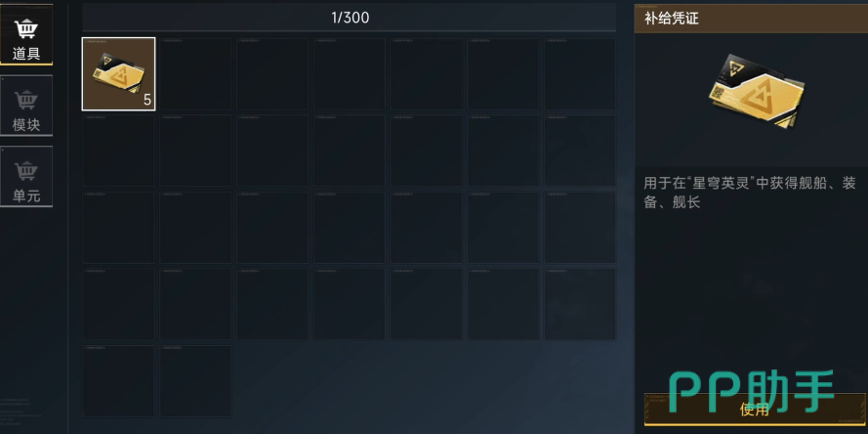The image size is (868, 434).
Task: Select the first empty slot in the second row
Action: click(118, 151)
